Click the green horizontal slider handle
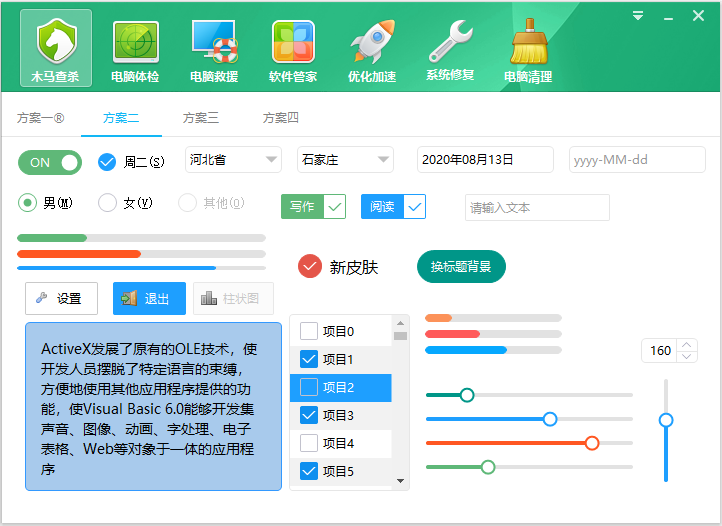The height and width of the screenshot is (526, 722). click(x=488, y=467)
